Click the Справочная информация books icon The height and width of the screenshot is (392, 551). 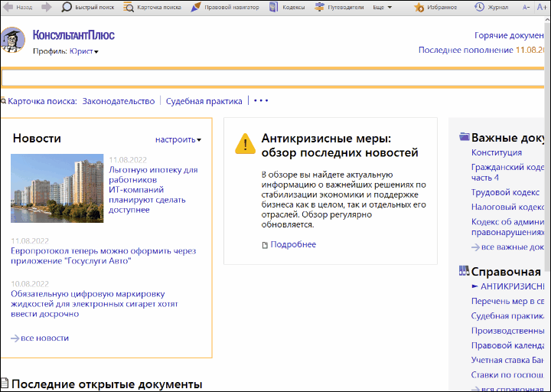[x=465, y=271]
